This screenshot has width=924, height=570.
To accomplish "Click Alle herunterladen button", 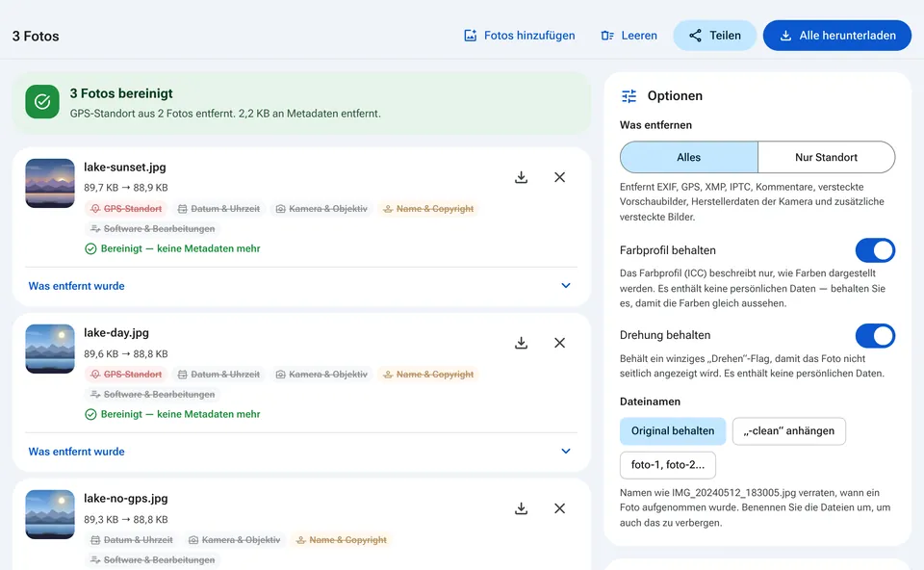I will pos(836,36).
